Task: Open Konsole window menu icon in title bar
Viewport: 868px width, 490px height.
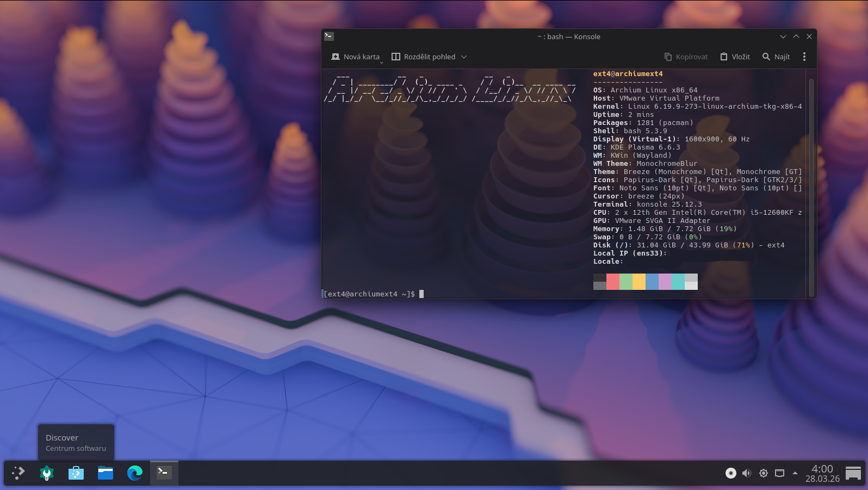Action: 329,36
